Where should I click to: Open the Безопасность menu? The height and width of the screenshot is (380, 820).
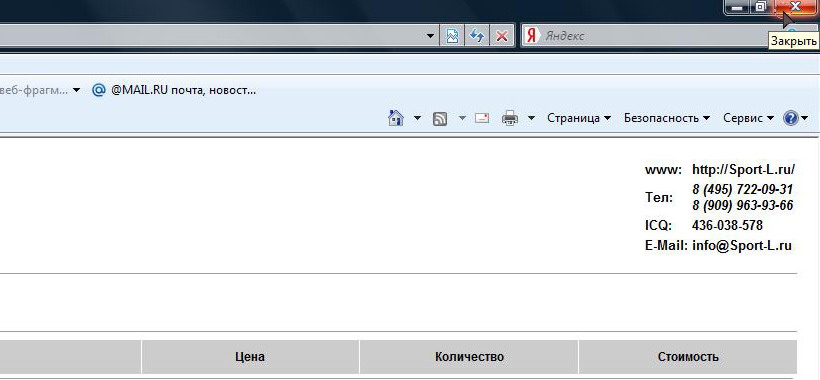[667, 118]
